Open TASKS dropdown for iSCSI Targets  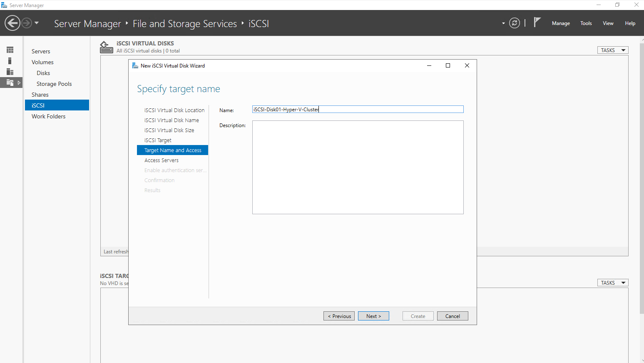[x=612, y=283]
